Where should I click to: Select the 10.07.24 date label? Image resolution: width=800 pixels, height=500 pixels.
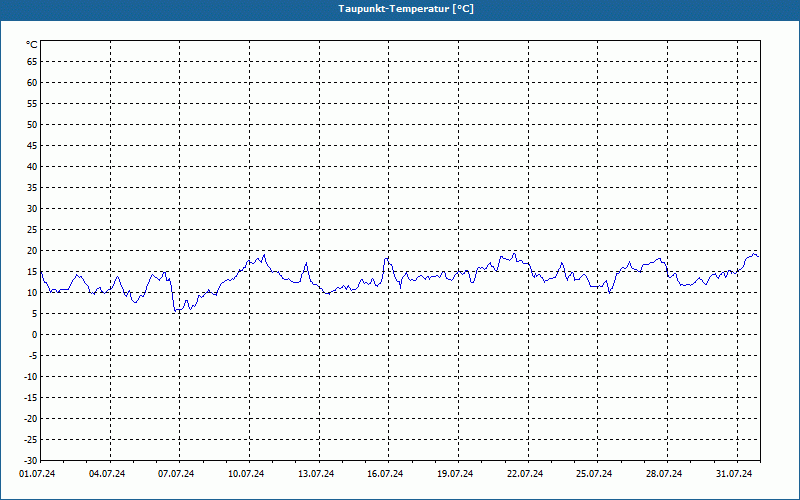click(x=246, y=474)
